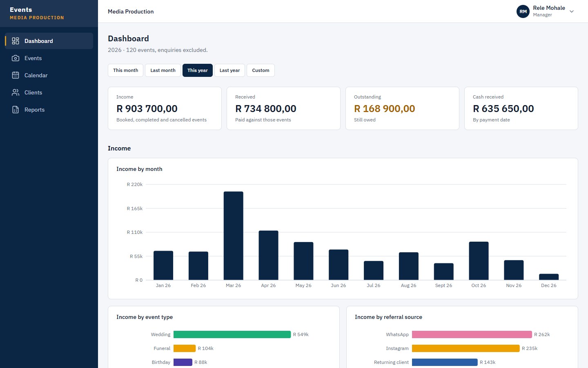Click the Calendar icon in sidebar

[x=16, y=75]
